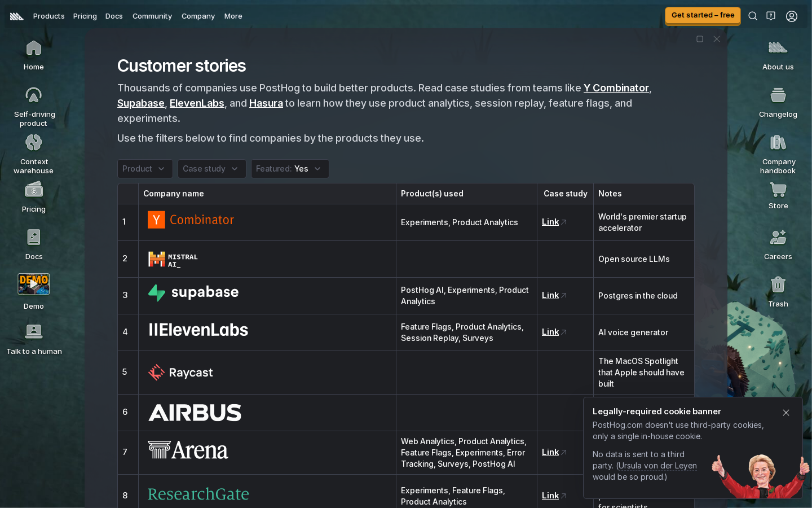
Task: Open the Store cart icon
Action: point(778,196)
